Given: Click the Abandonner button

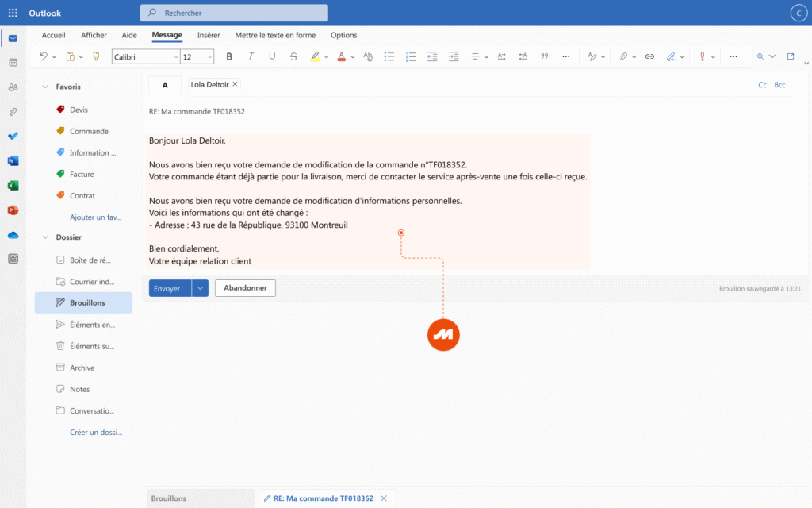Looking at the screenshot, I should click(245, 288).
